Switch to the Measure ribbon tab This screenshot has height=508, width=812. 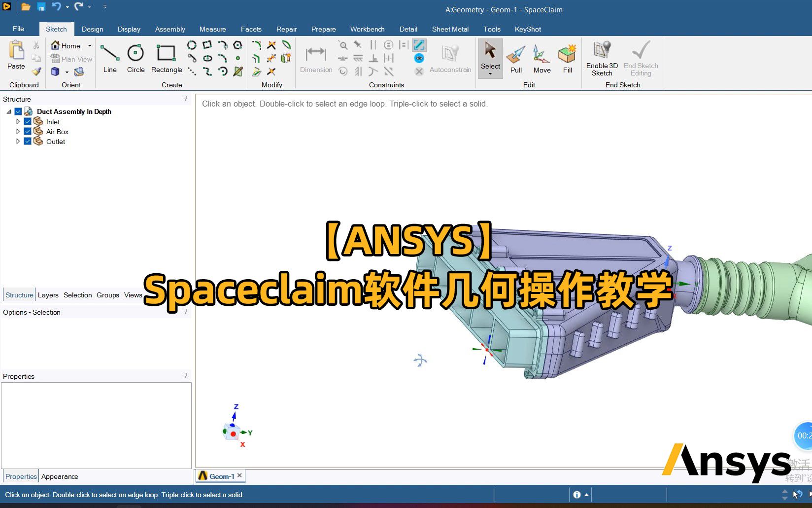click(213, 29)
